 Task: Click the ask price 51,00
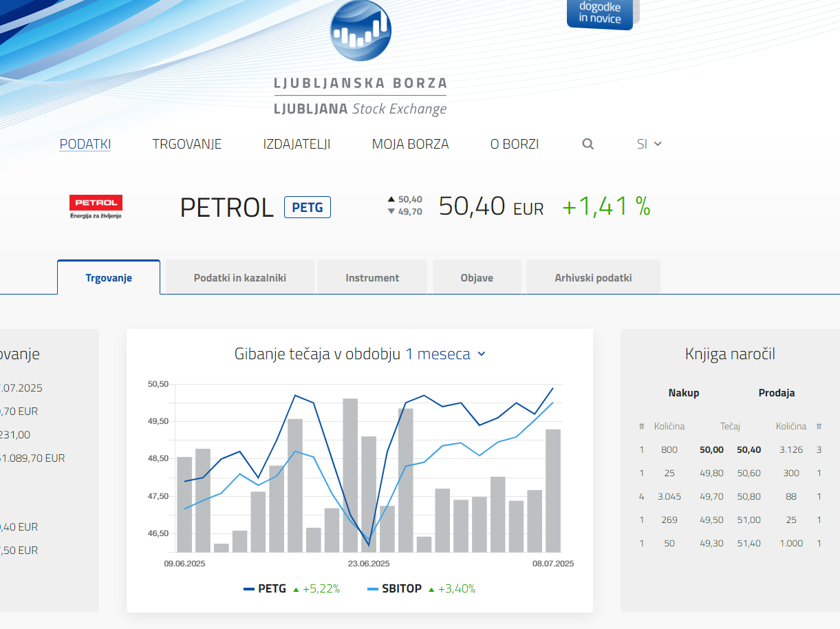coord(749,520)
